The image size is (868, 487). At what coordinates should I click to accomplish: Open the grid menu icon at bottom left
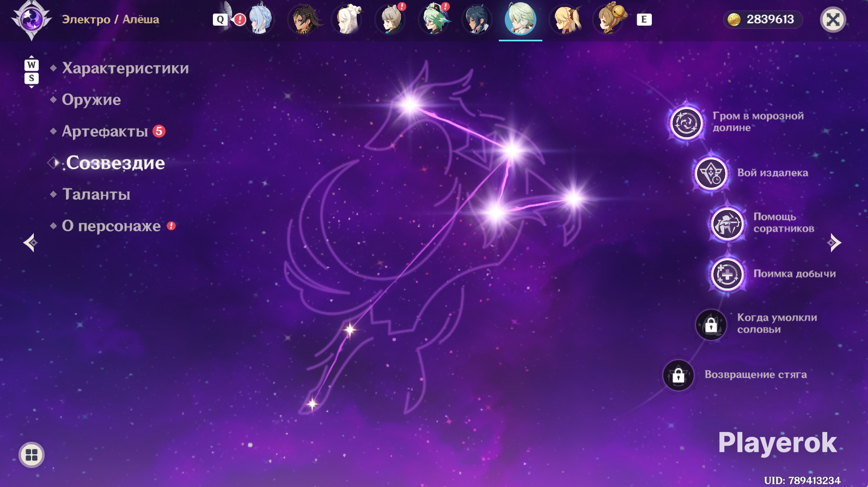(x=32, y=455)
